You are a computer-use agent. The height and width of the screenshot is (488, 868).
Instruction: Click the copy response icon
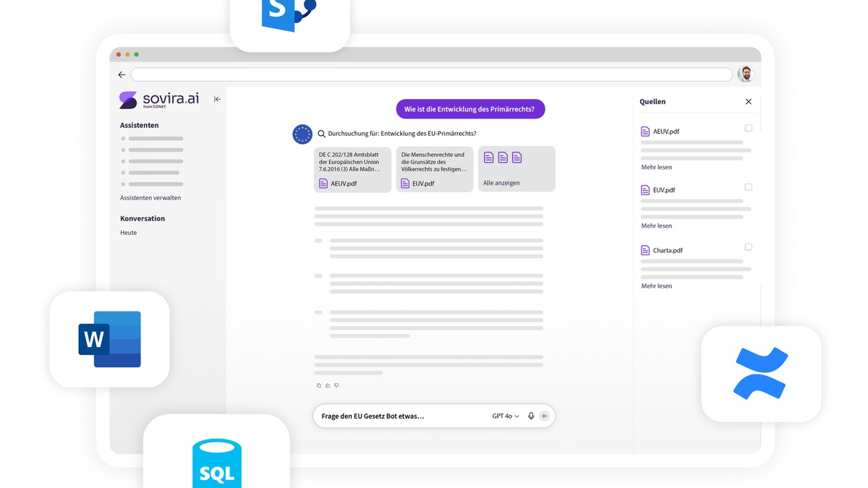pyautogui.click(x=318, y=385)
